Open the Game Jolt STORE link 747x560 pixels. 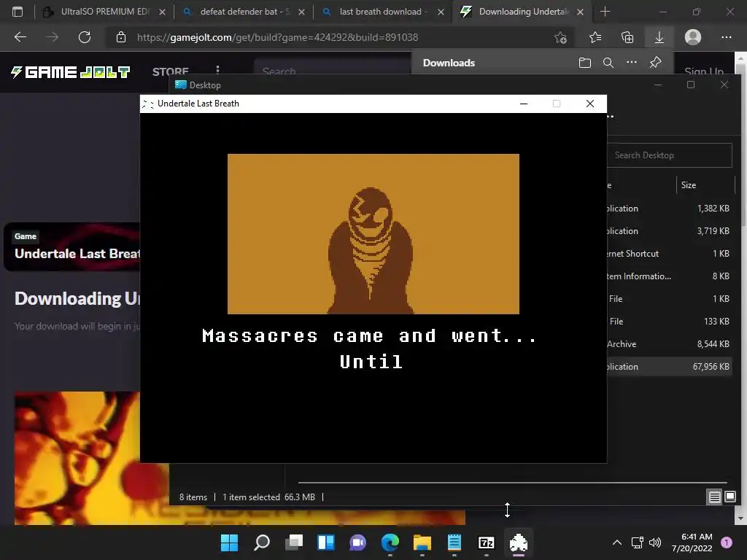(x=171, y=72)
